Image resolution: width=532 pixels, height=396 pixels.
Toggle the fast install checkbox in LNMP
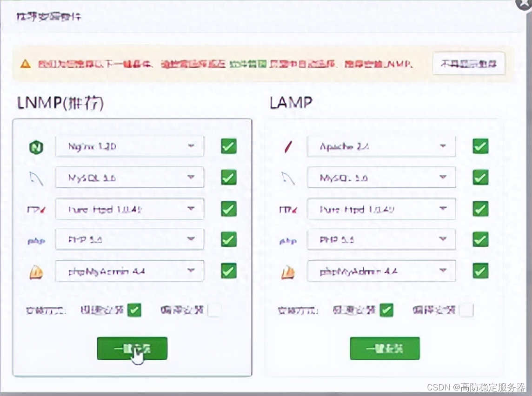pyautogui.click(x=134, y=310)
